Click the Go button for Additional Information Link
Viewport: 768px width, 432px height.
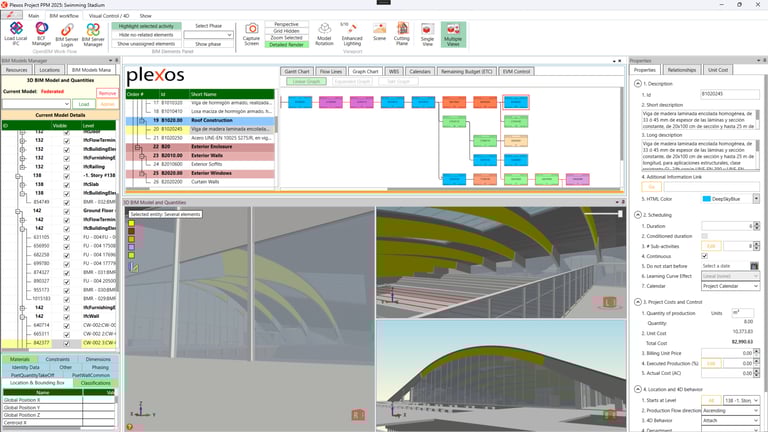pos(651,187)
